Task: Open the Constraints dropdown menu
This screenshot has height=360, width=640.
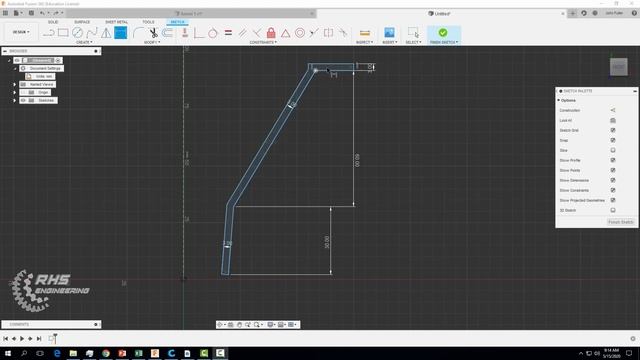Action: [263, 42]
